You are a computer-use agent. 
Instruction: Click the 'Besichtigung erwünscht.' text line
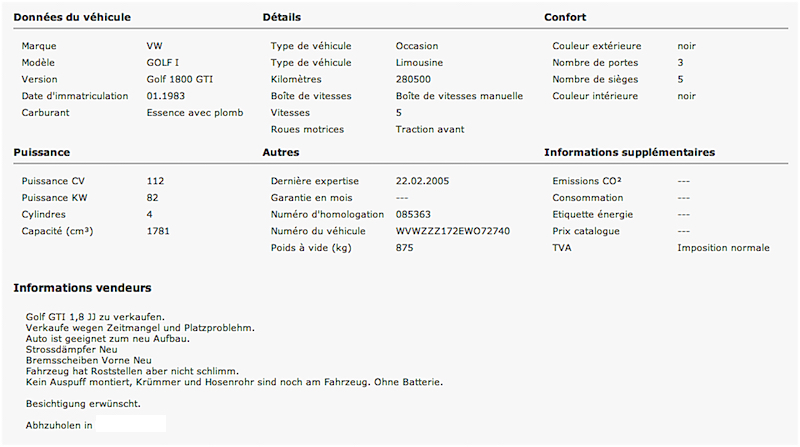(x=83, y=404)
